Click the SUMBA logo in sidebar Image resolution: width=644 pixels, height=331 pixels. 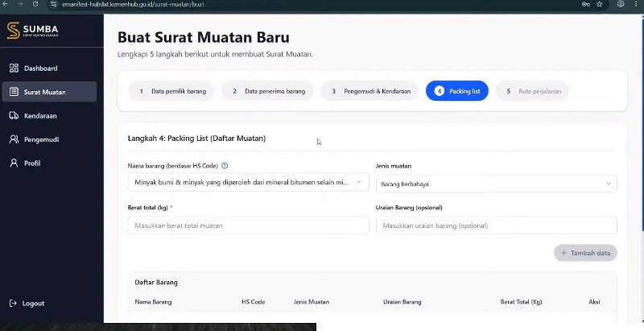[33, 31]
